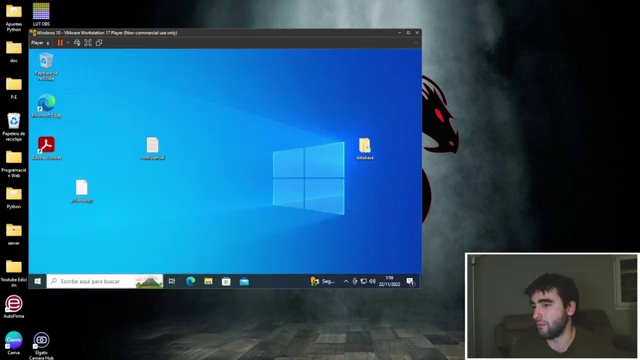This screenshot has width=640, height=360.
Task: Open Microsoft Store from VM taskbar
Action: pyautogui.click(x=226, y=281)
